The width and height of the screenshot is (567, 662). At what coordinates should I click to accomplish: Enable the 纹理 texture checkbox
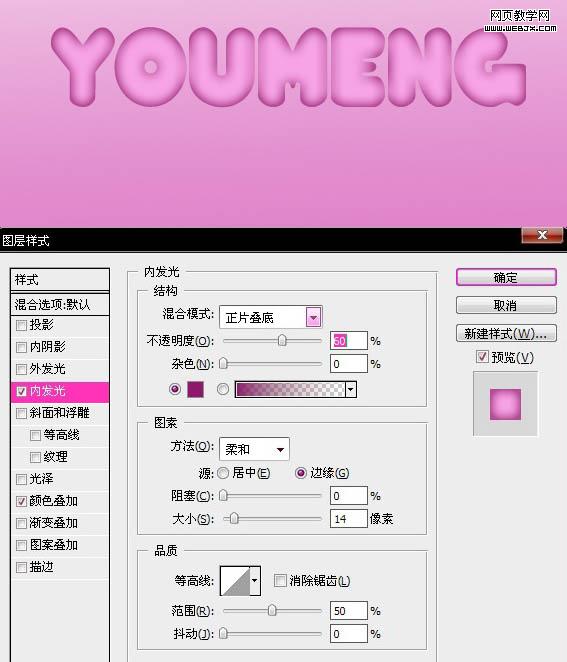point(35,457)
